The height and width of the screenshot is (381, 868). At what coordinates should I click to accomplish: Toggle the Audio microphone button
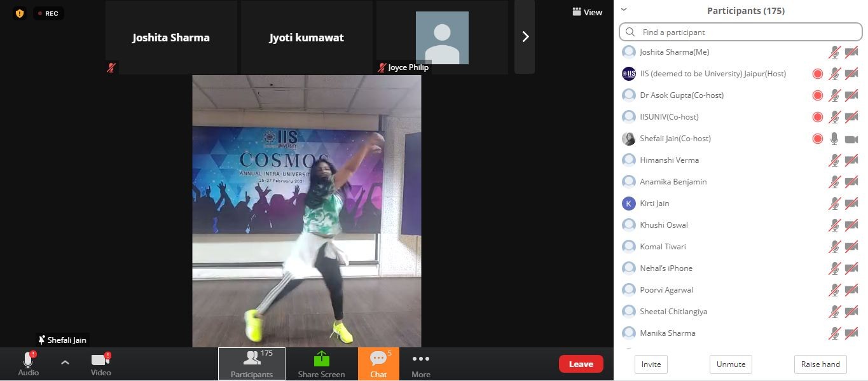(28, 364)
